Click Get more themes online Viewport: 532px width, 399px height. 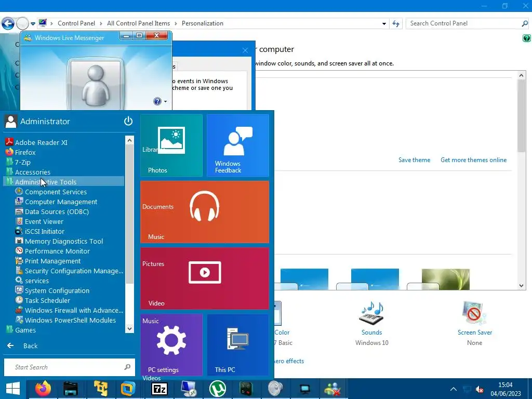[473, 160]
